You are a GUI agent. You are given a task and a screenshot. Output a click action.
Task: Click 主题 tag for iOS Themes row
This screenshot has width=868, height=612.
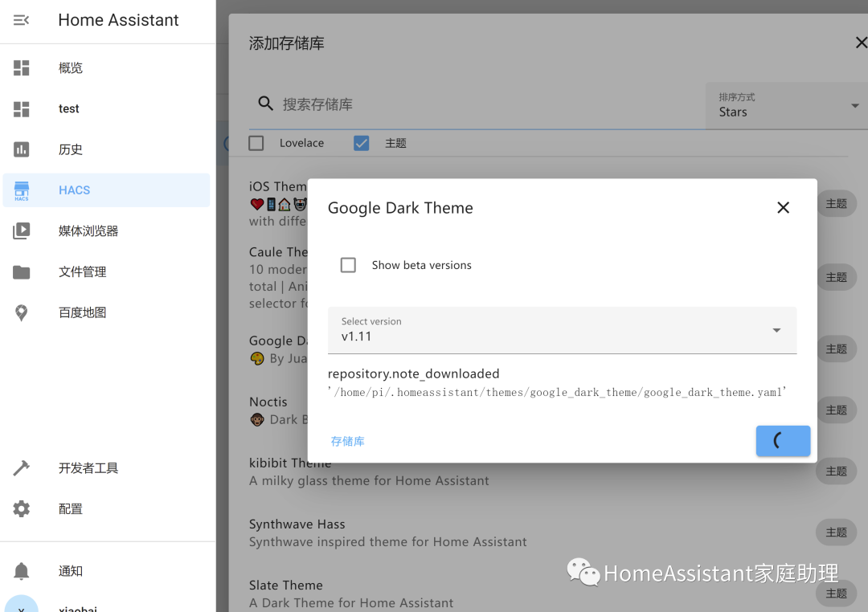837,204
